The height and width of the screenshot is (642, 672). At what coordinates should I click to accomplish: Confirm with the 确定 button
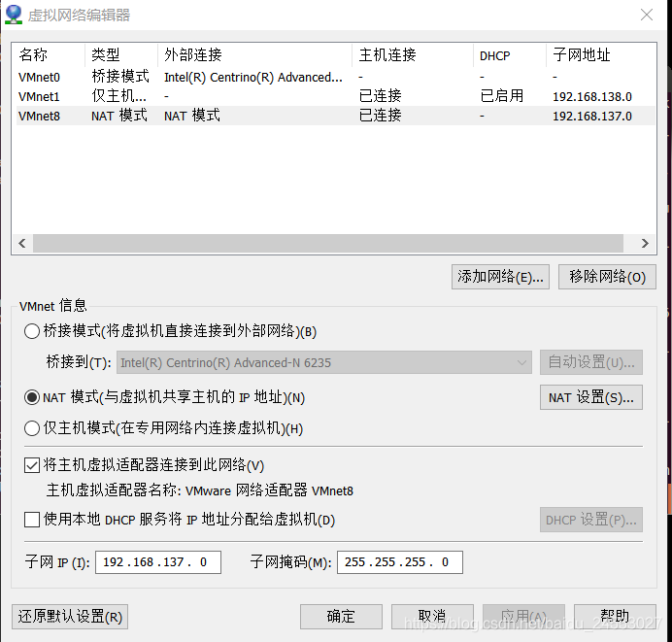click(341, 617)
